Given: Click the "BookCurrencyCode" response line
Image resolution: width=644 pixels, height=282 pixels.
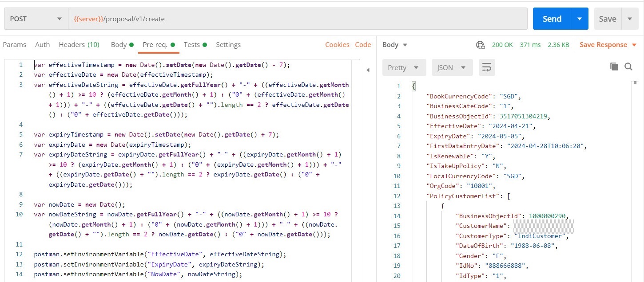Looking at the screenshot, I should point(473,96).
